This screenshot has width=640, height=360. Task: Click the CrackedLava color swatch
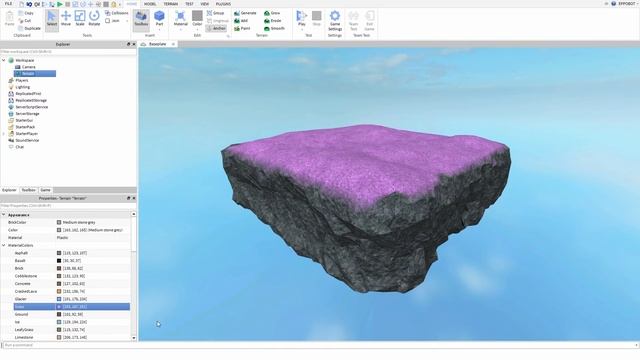[x=59, y=291]
